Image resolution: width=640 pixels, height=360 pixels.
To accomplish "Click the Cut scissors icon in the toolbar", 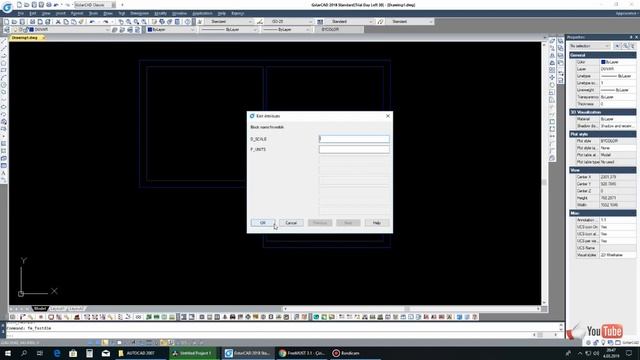I will [x=58, y=22].
